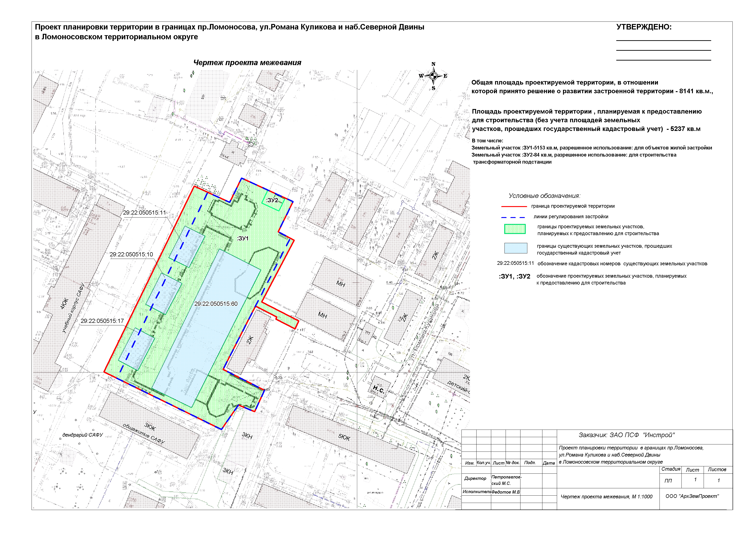Select cadastral label 29:22:050515:10 callout

(x=131, y=254)
